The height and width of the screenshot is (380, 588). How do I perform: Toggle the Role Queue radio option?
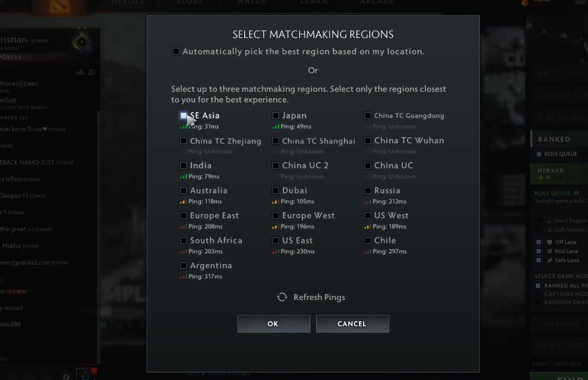[539, 154]
